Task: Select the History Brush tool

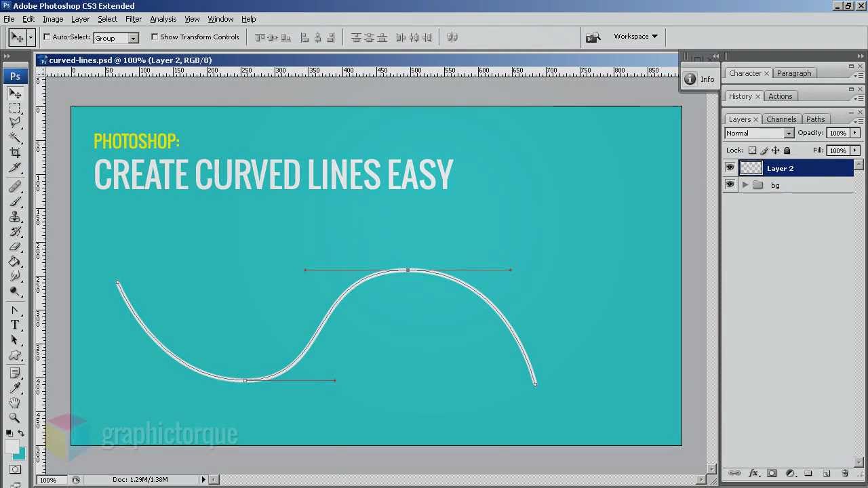Action: (15, 232)
